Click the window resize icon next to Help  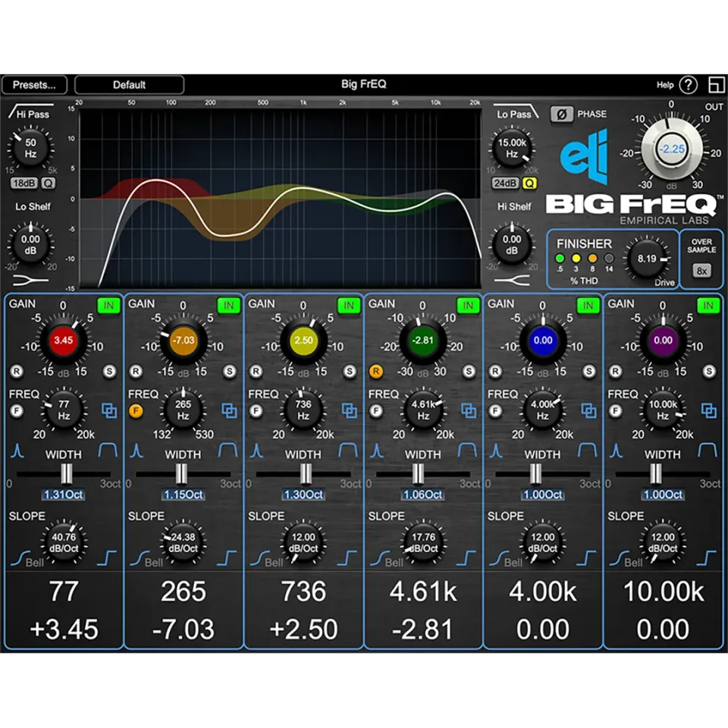pyautogui.click(x=717, y=85)
